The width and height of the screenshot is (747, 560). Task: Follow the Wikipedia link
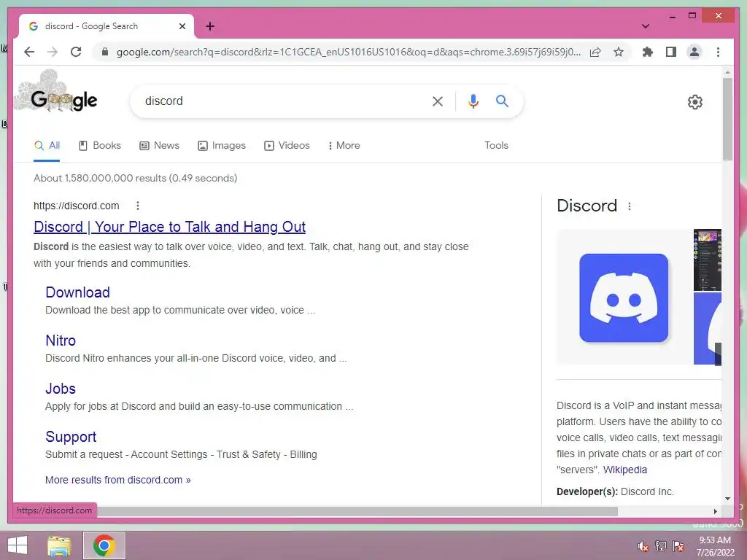[624, 470]
